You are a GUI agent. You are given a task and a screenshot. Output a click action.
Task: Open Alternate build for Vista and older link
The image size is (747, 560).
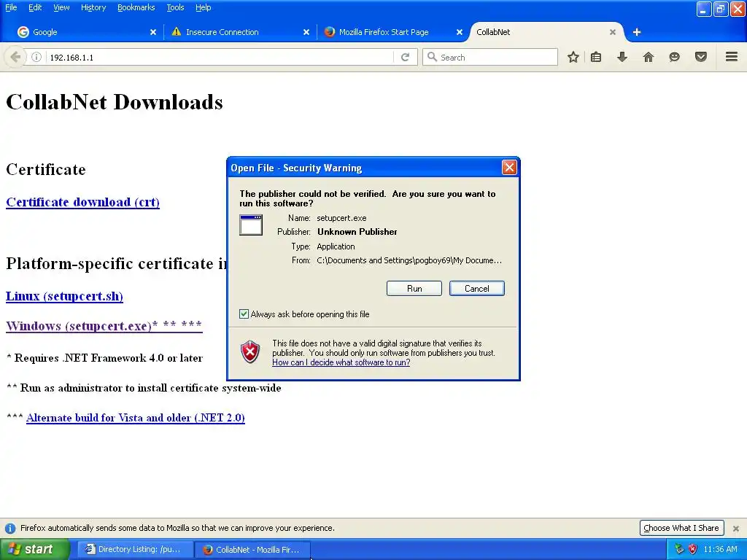tap(135, 418)
